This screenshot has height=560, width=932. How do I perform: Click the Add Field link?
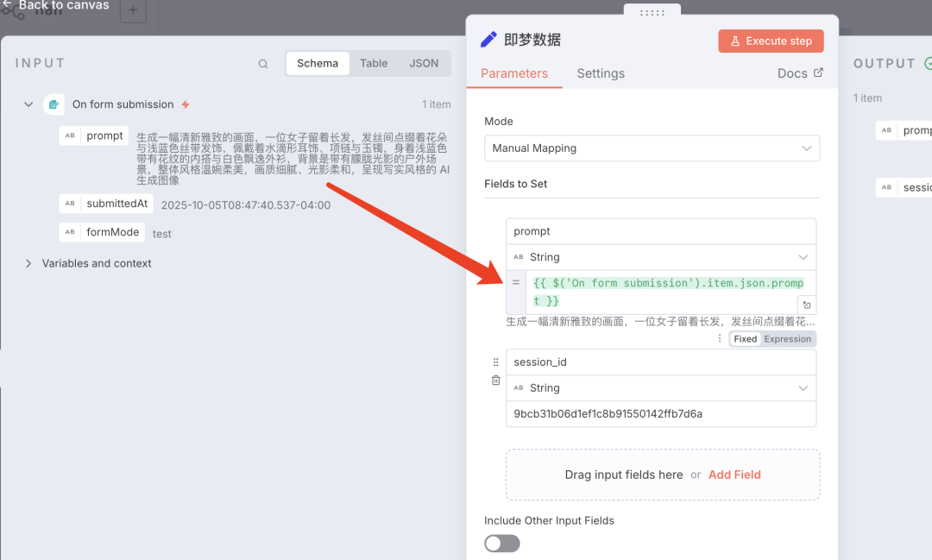[x=734, y=475]
